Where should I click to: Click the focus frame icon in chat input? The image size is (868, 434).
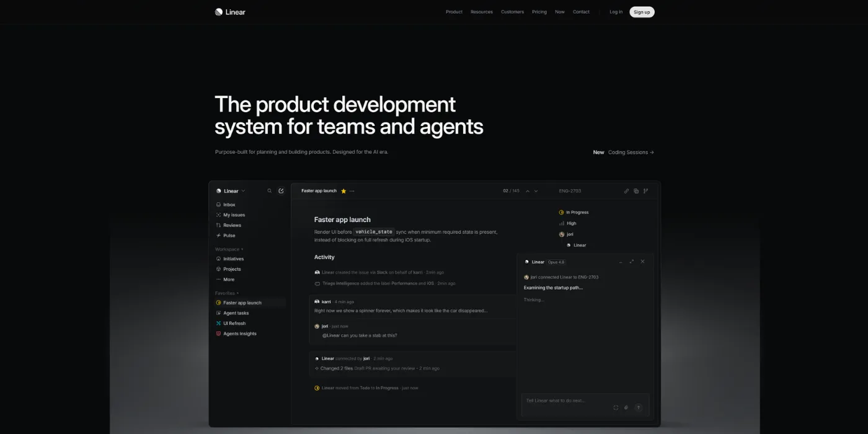(x=616, y=407)
